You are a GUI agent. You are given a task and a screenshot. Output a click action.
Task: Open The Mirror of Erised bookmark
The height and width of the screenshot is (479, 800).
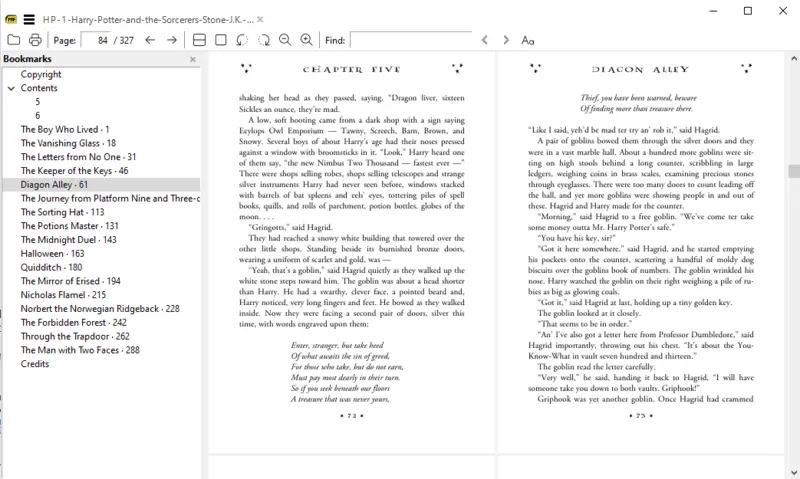(70, 281)
